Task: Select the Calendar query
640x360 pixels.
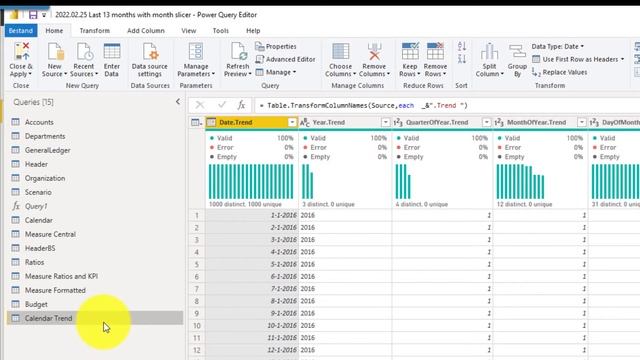Action: coord(95,220)
